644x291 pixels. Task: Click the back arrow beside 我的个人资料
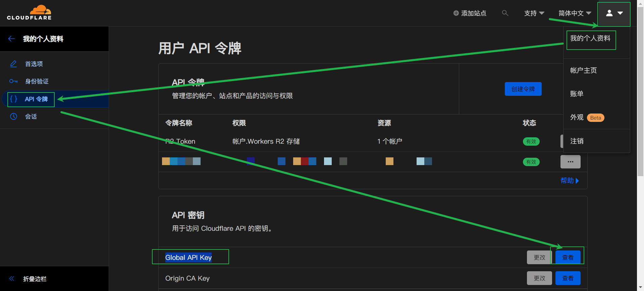click(x=12, y=39)
